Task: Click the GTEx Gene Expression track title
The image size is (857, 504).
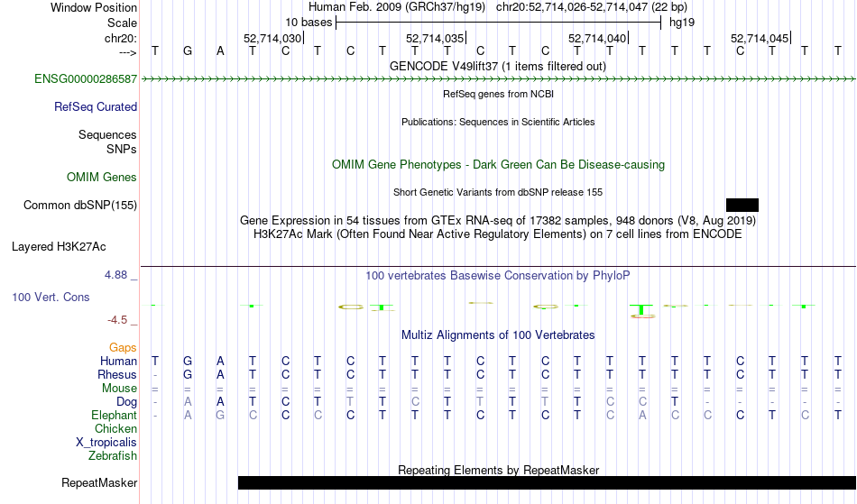Action: coord(498,221)
